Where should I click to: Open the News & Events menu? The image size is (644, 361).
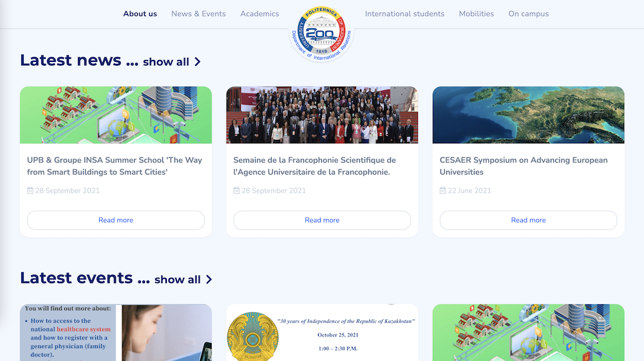coord(198,14)
